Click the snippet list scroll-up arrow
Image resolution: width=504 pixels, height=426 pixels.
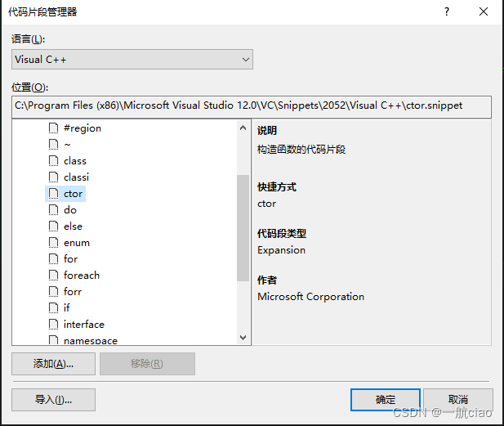click(x=243, y=128)
